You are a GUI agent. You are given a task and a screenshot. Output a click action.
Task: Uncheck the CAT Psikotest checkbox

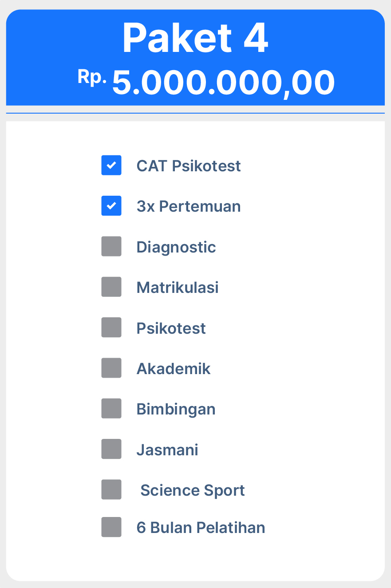111,166
